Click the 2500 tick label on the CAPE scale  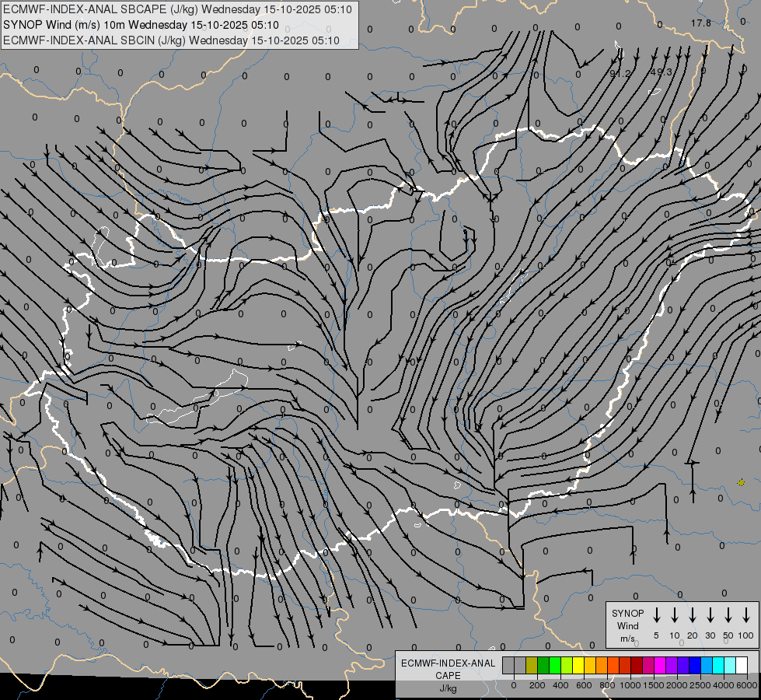pyautogui.click(x=700, y=685)
